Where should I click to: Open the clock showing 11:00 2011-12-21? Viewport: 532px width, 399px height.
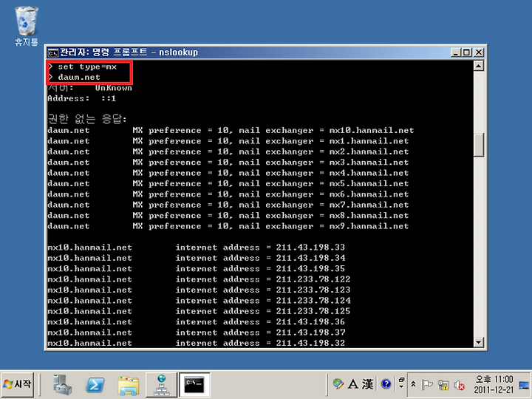(494, 384)
